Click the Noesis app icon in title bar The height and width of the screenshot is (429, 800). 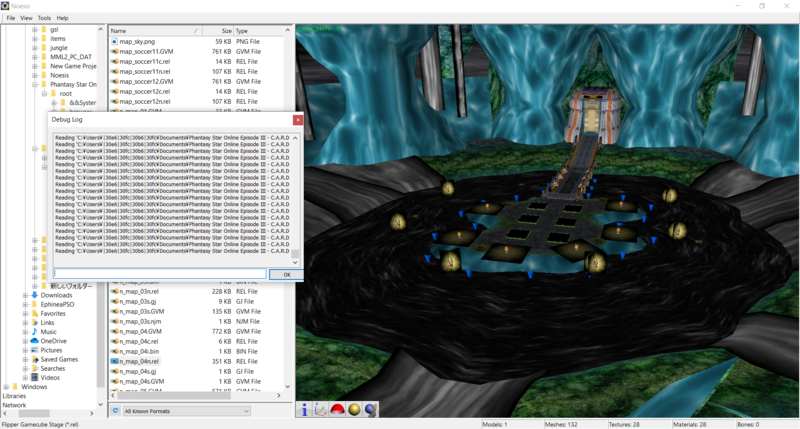pyautogui.click(x=5, y=6)
